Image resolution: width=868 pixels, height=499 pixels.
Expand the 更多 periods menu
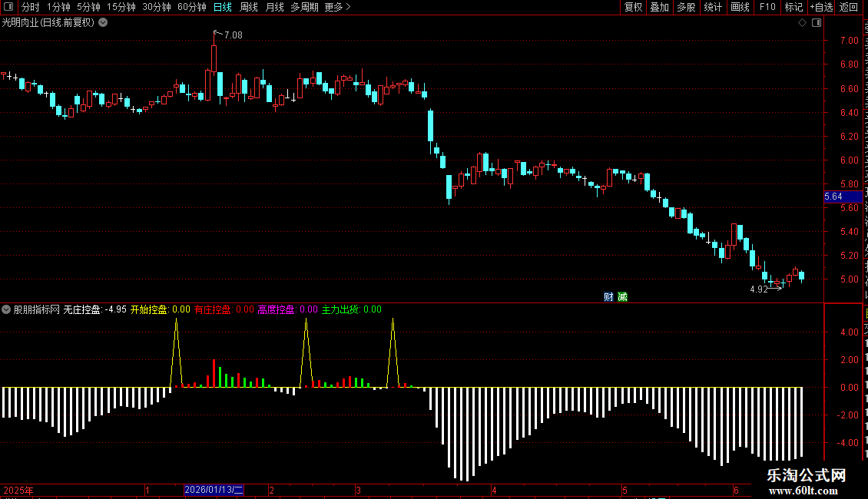[x=337, y=7]
